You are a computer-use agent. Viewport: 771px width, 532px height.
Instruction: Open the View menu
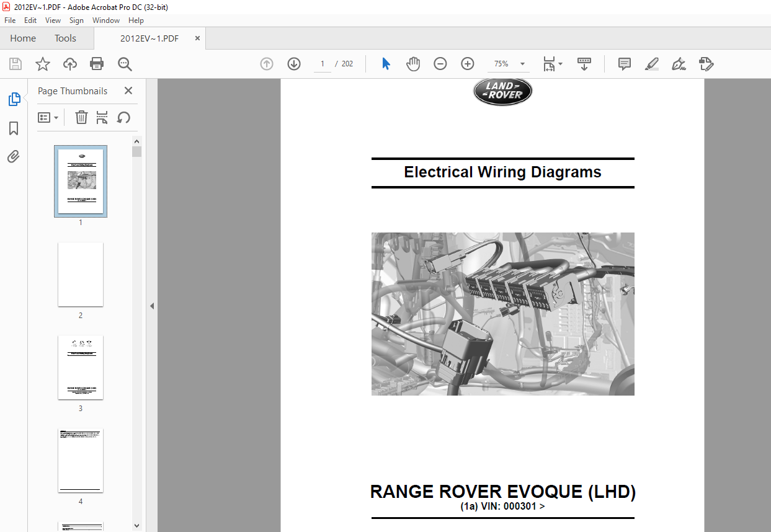point(53,20)
